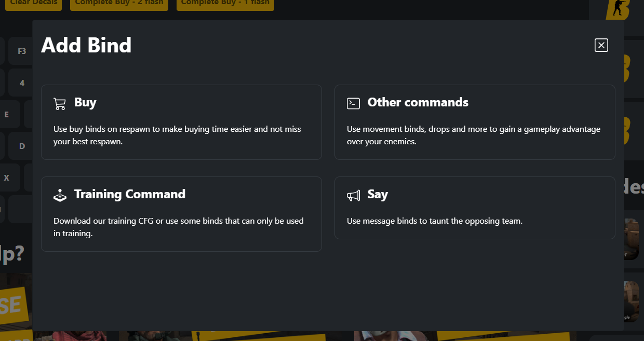Open the Buy bind category heading
The width and height of the screenshot is (644, 341).
tap(85, 102)
